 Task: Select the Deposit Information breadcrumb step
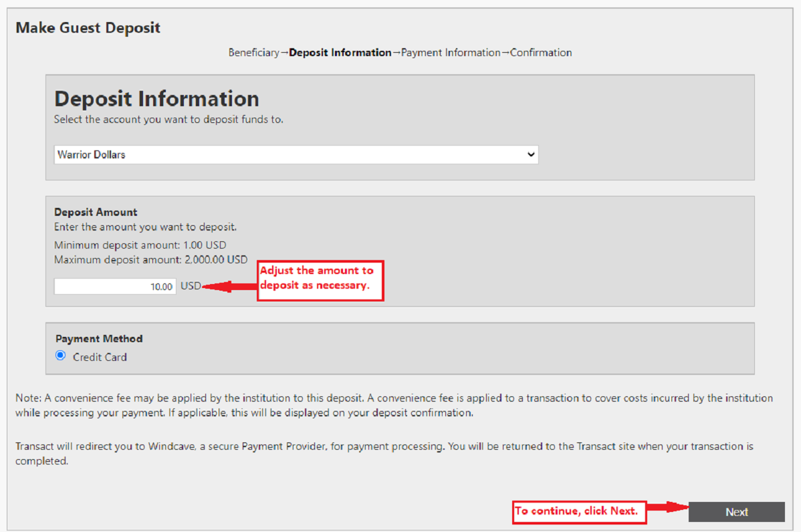(x=340, y=52)
